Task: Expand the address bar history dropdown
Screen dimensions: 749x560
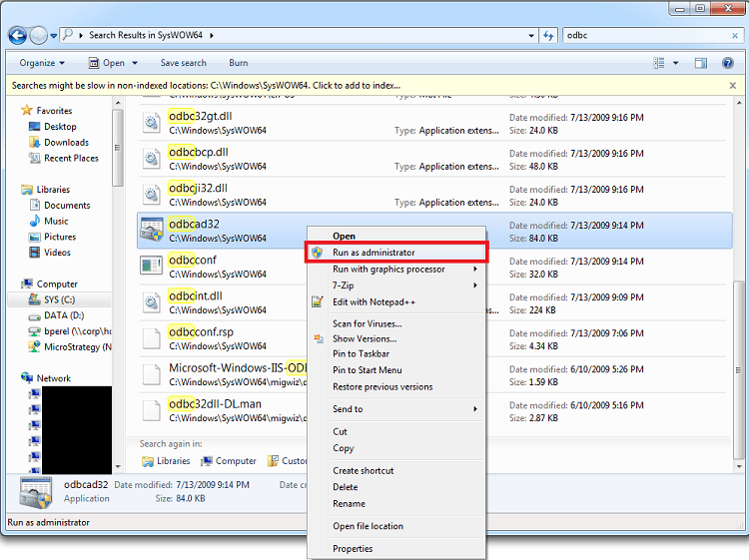Action: tap(531, 35)
